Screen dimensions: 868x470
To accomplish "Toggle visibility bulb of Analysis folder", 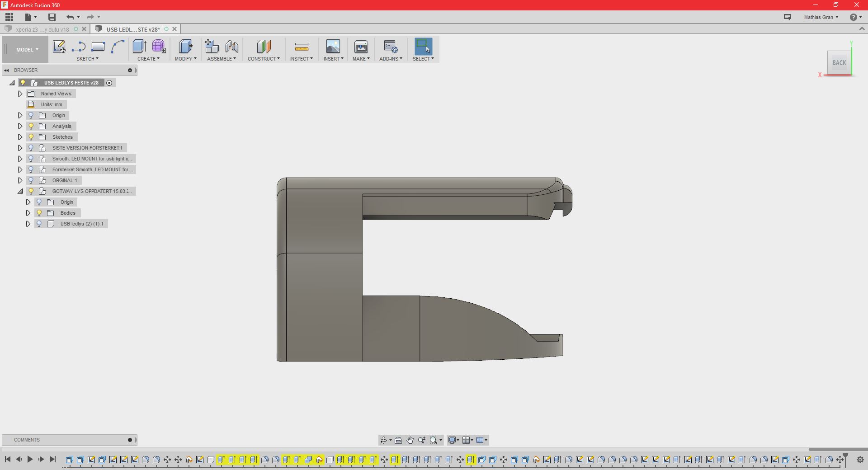I will 31,126.
